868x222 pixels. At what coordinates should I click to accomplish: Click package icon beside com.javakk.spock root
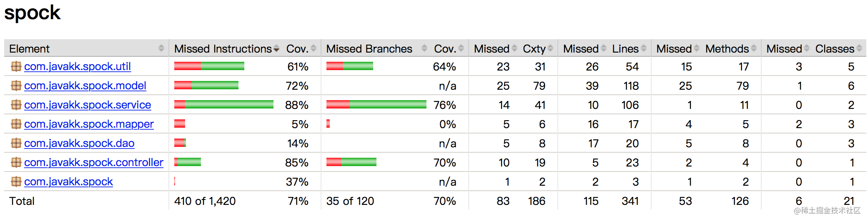16,182
